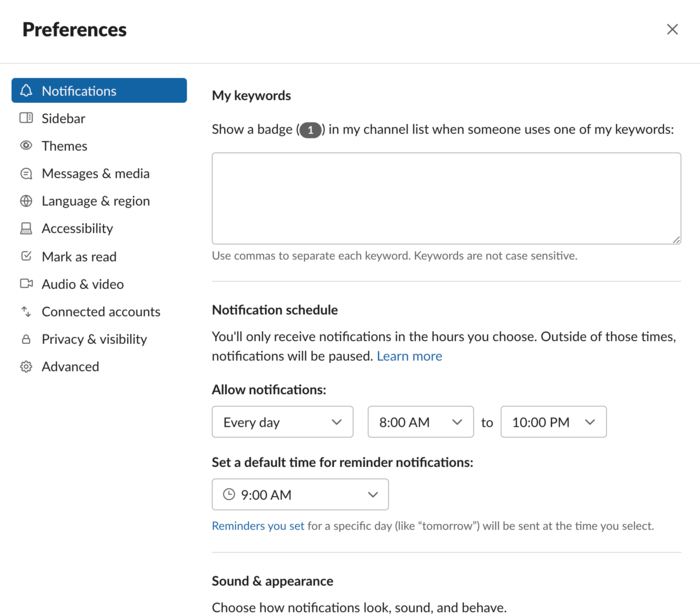Click the Sidebar panel icon
Viewport: 700px width, 614px height.
(26, 118)
